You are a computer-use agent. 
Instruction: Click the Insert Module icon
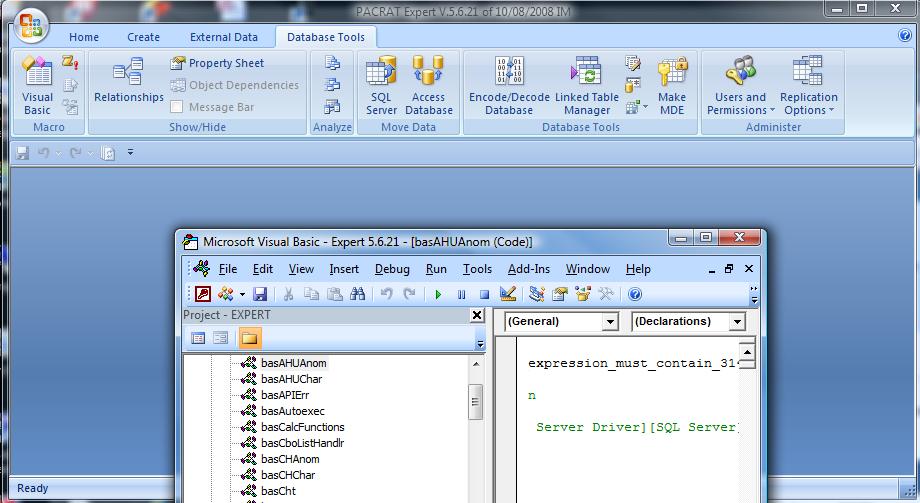(226, 294)
